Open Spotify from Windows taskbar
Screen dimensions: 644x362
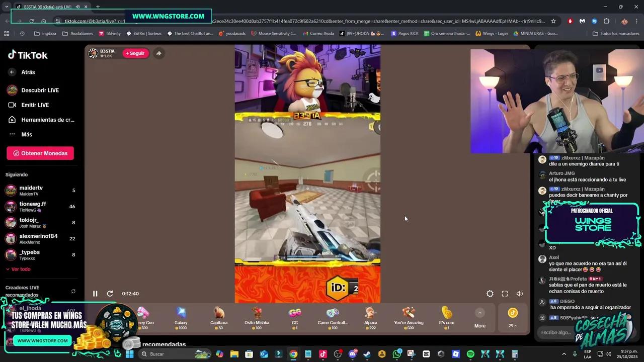coord(470,354)
